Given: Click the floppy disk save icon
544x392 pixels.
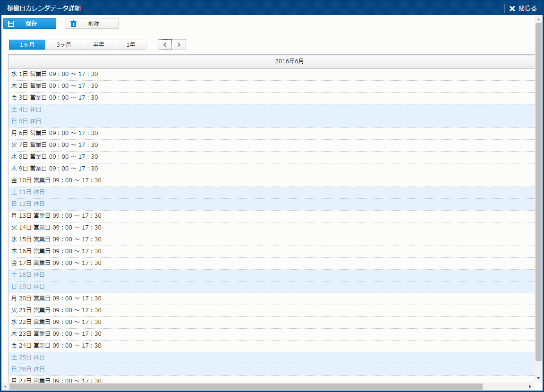Looking at the screenshot, I should 11,24.
